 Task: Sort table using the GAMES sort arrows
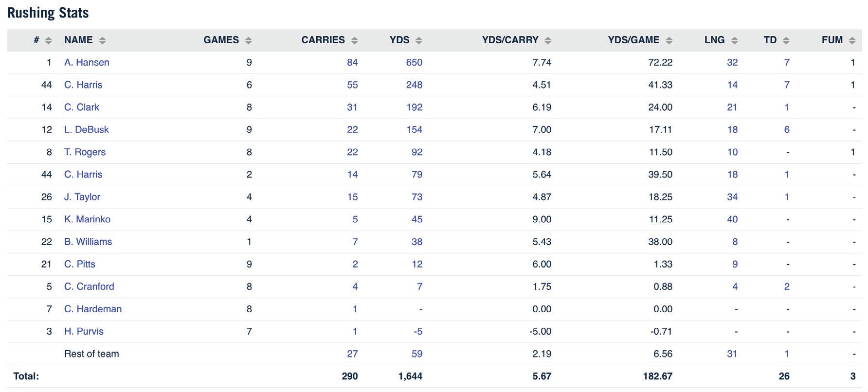click(x=248, y=40)
